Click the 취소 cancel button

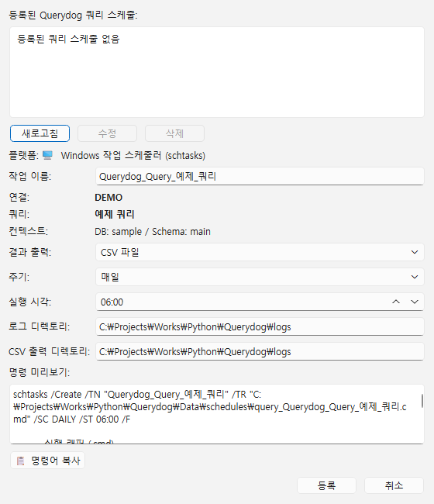click(x=394, y=485)
